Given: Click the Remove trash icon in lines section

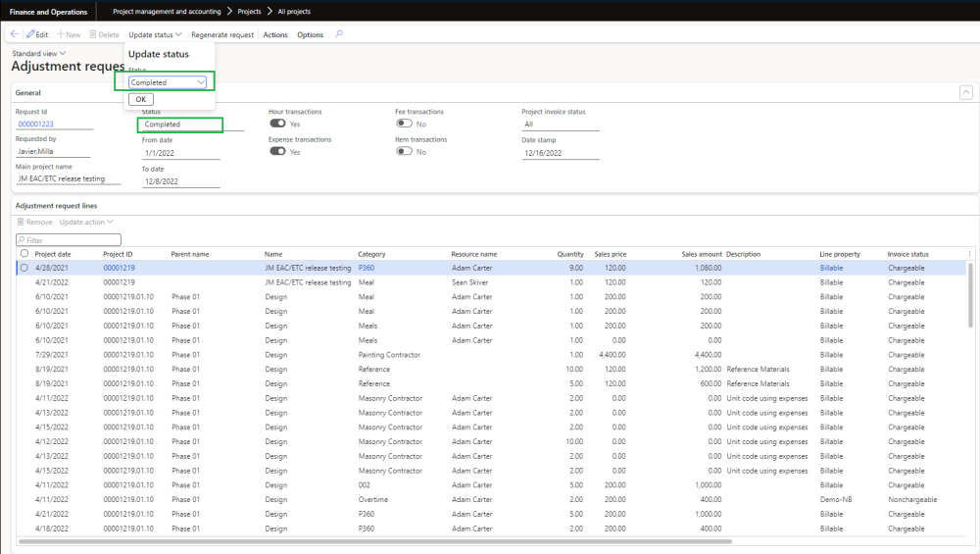Looking at the screenshot, I should (x=21, y=222).
